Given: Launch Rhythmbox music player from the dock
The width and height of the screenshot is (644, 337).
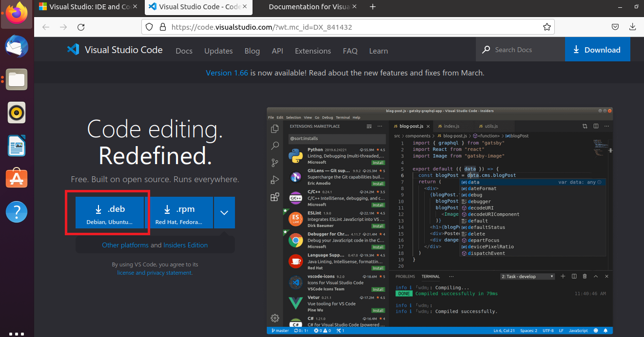Looking at the screenshot, I should coord(17,112).
